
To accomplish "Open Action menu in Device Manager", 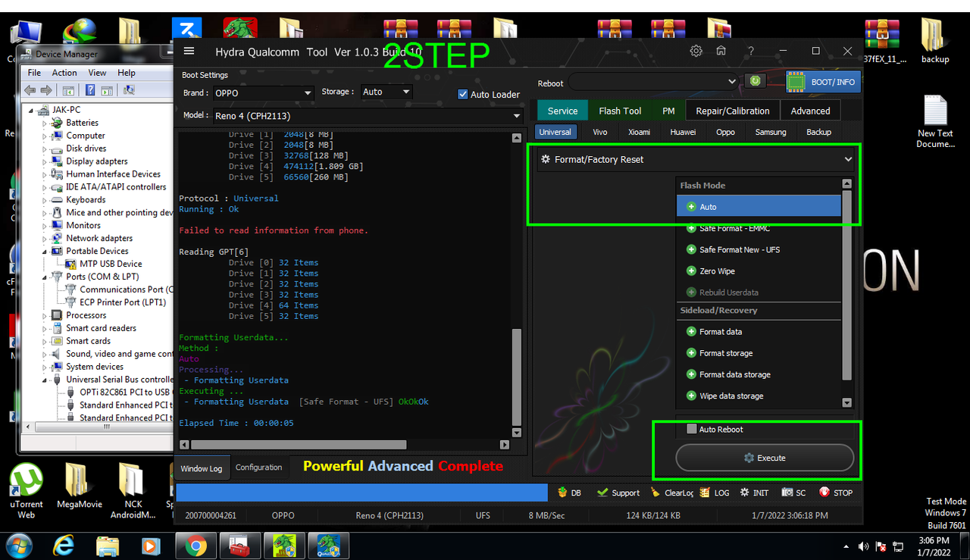I will pos(64,73).
